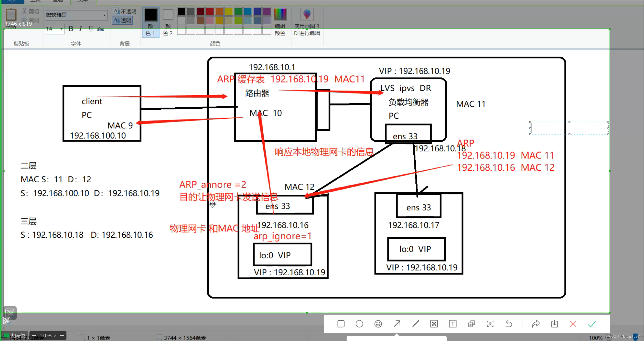Pick the red color swatch in palette
The height and width of the screenshot is (341, 644).
point(209,11)
